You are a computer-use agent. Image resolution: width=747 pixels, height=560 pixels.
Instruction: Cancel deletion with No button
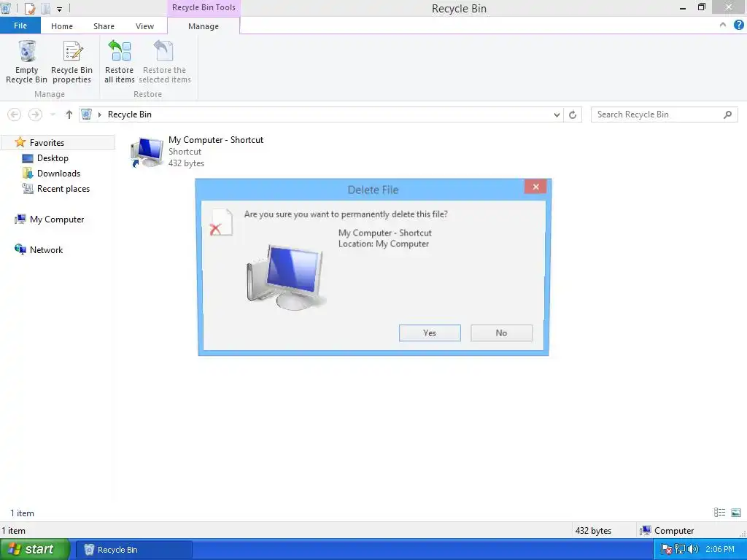(501, 332)
